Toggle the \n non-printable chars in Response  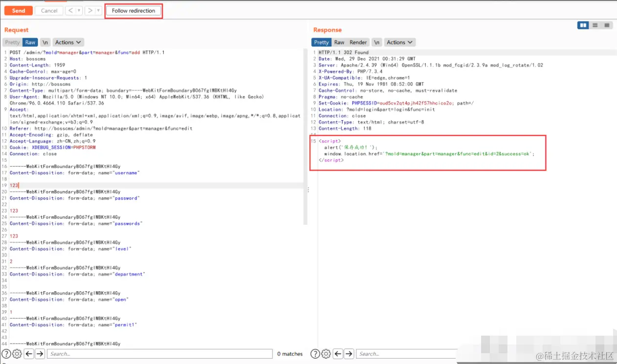pyautogui.click(x=376, y=43)
